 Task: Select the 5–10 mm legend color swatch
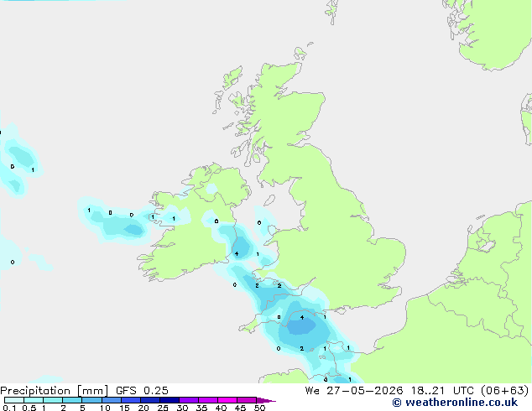[91, 400]
